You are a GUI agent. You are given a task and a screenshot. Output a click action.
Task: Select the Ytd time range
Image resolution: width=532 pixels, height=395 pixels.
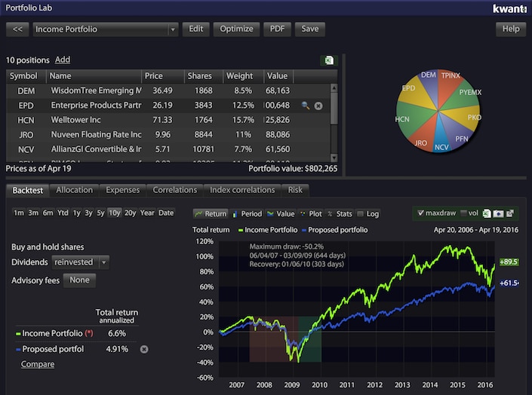(63, 213)
